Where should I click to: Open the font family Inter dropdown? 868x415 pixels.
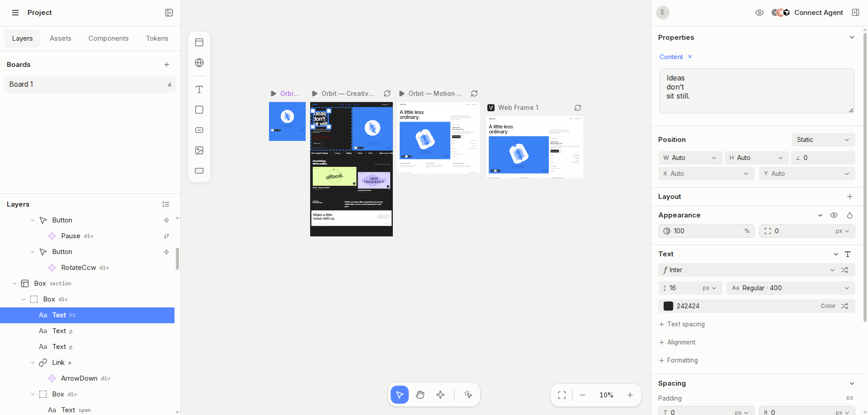[747, 270]
